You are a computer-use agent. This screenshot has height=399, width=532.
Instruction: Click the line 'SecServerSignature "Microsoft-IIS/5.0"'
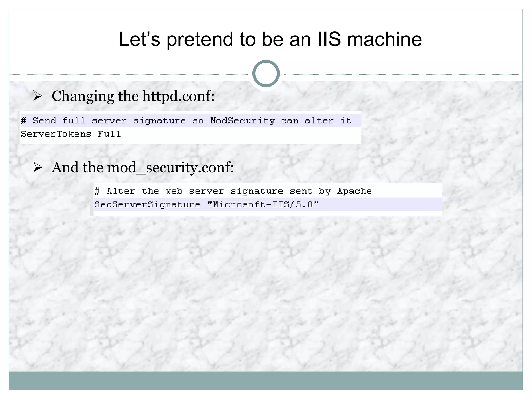point(206,204)
